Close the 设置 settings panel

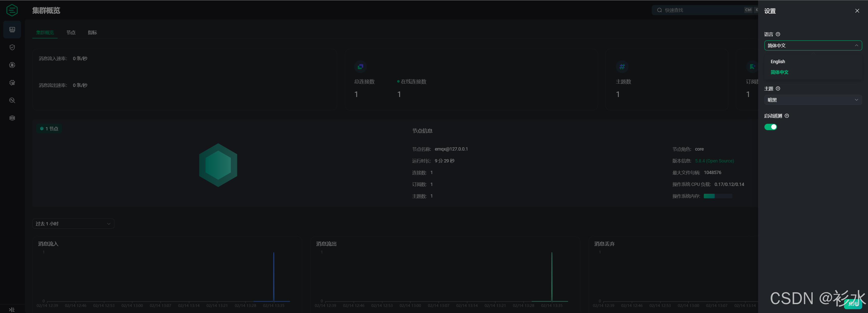[x=857, y=11]
